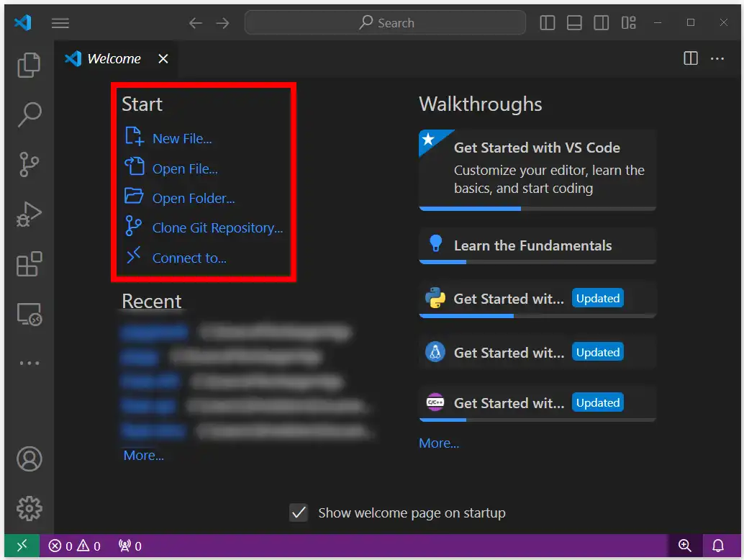
Task: Click the Open File icon in Start
Action: (x=135, y=166)
